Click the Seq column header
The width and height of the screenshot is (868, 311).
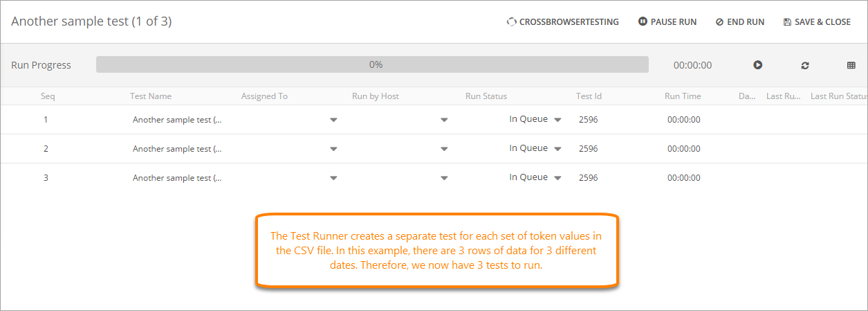pos(48,96)
